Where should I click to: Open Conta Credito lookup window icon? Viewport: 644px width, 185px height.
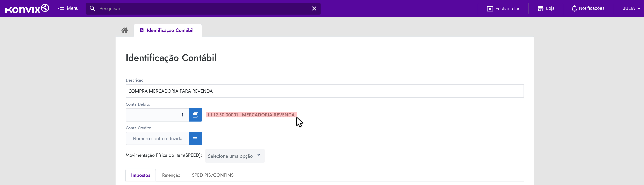tap(195, 139)
